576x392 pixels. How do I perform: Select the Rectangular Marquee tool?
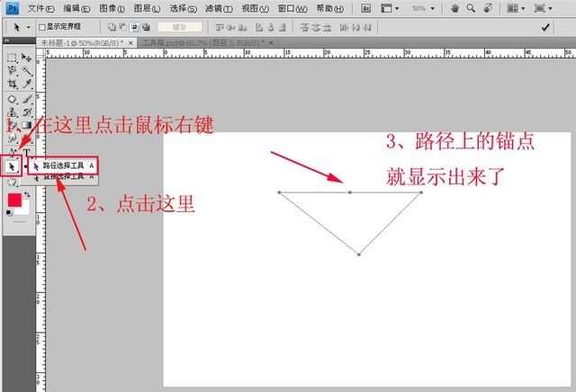pos(12,58)
